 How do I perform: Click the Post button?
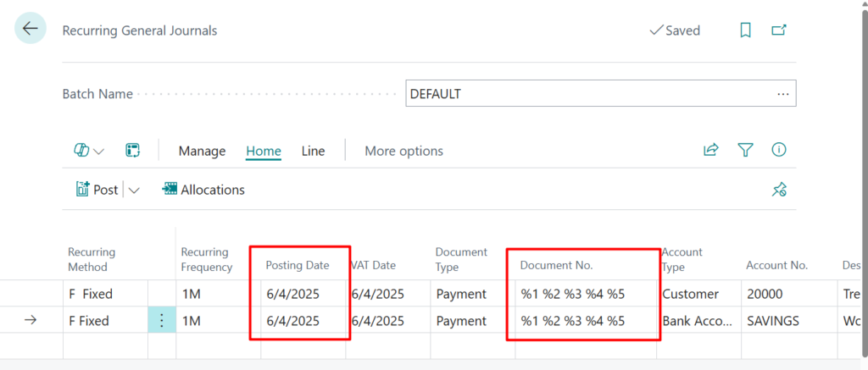pyautogui.click(x=97, y=190)
